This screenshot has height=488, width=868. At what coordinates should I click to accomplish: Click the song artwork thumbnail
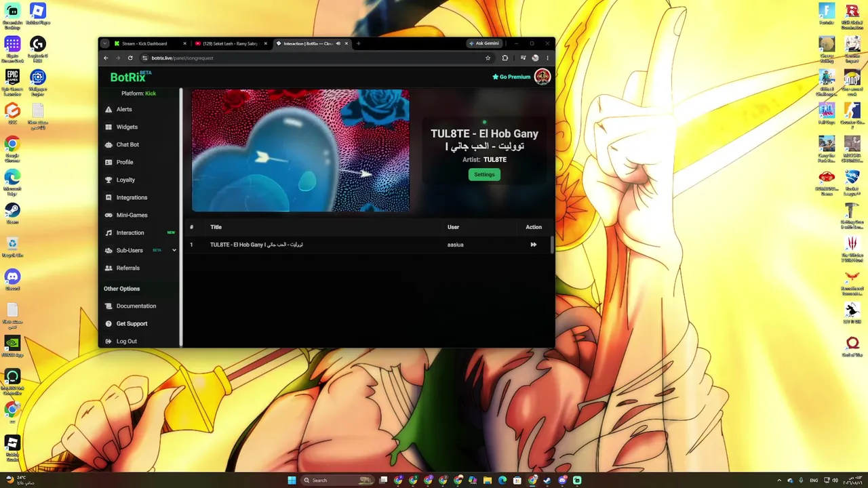(300, 150)
